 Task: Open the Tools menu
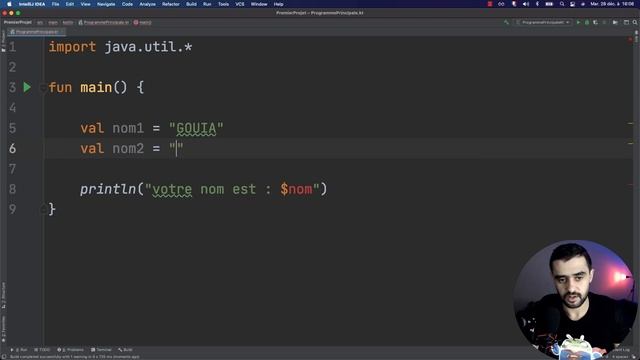(x=223, y=4)
